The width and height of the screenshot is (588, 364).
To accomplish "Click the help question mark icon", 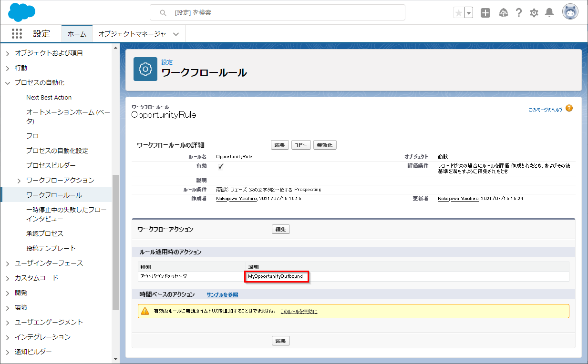I will (x=519, y=13).
